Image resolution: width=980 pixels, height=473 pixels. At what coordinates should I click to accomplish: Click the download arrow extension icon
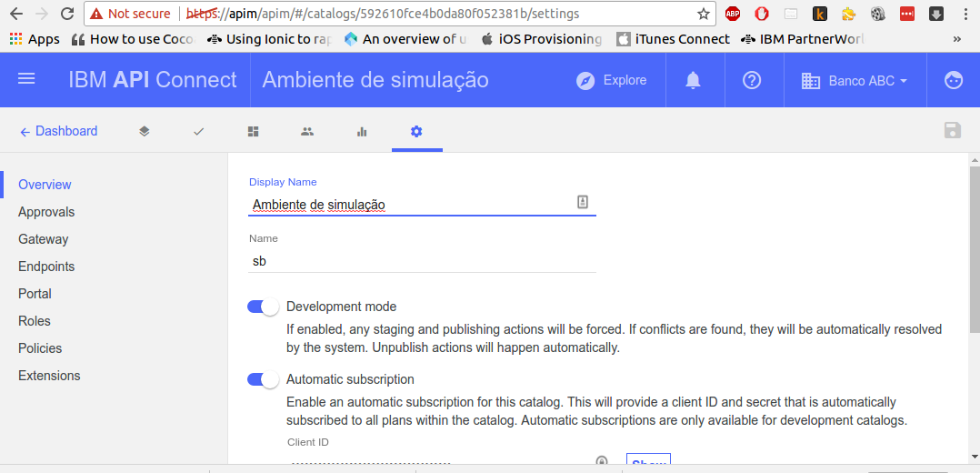935,14
